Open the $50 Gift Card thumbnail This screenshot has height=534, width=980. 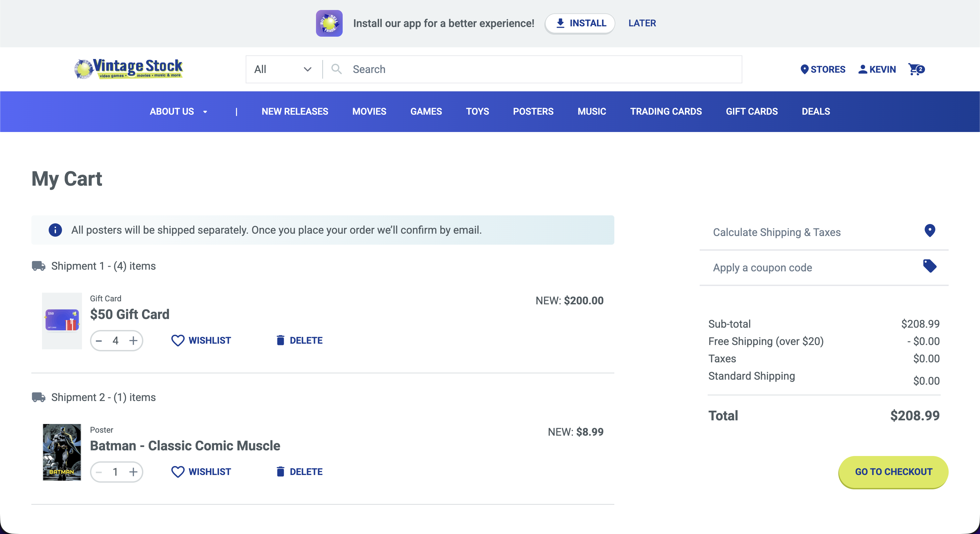click(62, 321)
